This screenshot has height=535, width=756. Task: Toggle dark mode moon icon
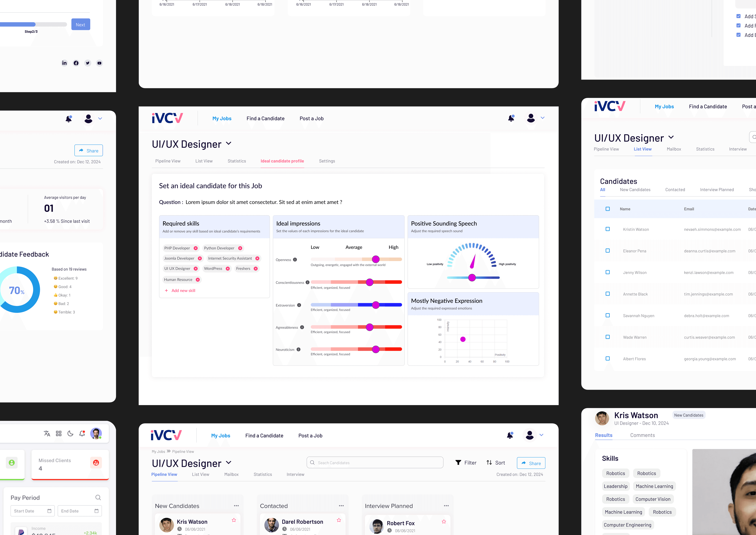(x=71, y=434)
